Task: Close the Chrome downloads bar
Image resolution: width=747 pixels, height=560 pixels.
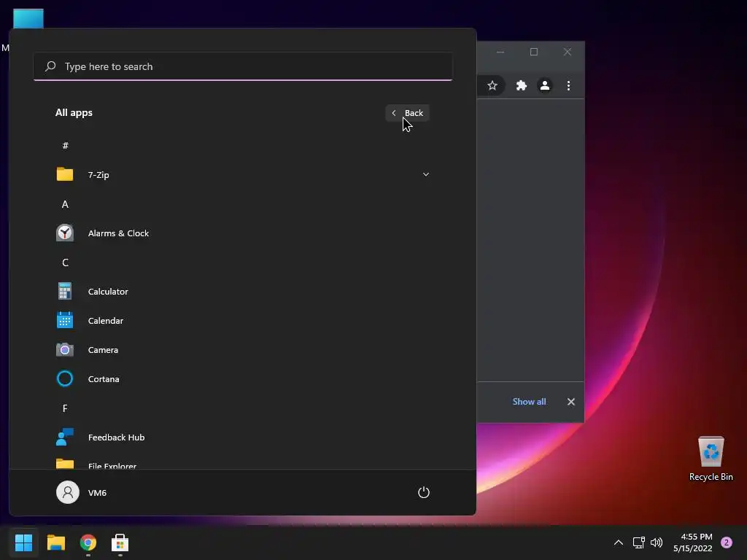Action: coord(570,402)
